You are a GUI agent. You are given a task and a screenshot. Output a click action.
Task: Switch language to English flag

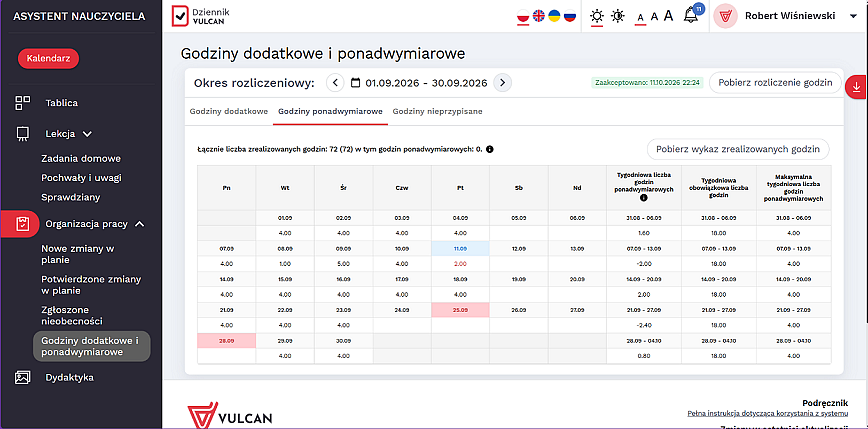tap(539, 16)
